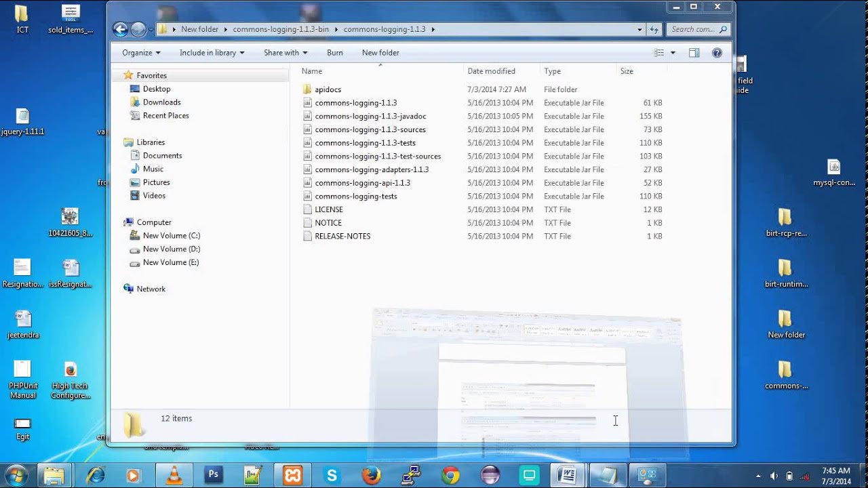Select the commons-logging-1.1.3 jar file
This screenshot has width=868, height=488.
tap(355, 103)
